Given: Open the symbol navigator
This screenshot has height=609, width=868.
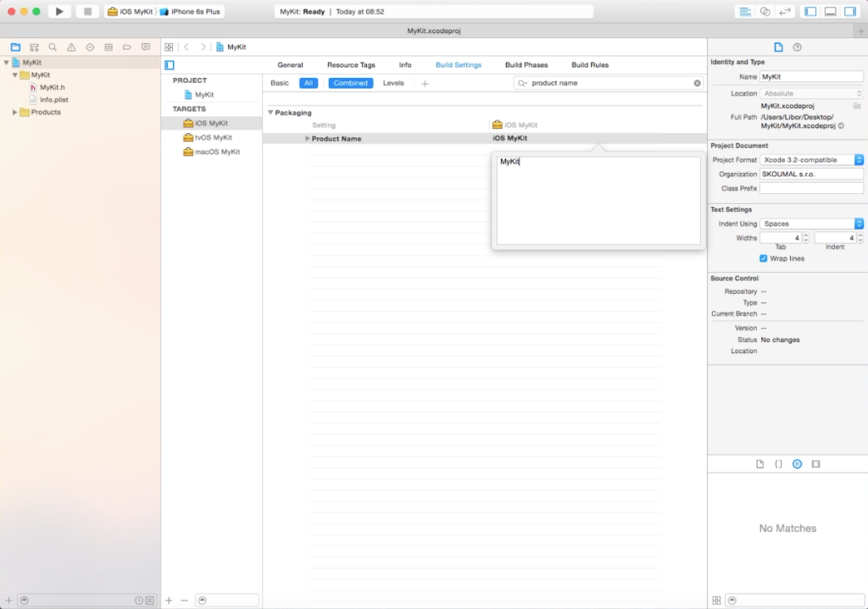Looking at the screenshot, I should (34, 47).
